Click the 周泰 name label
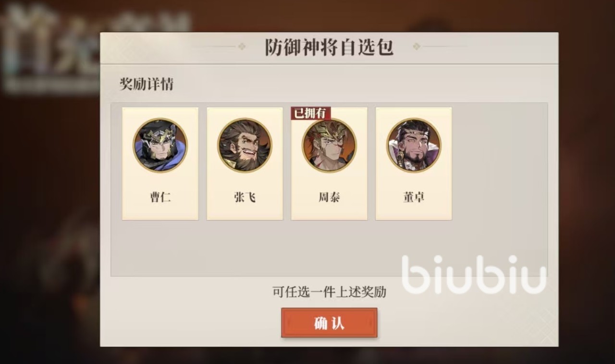The width and height of the screenshot is (615, 364). [x=329, y=197]
